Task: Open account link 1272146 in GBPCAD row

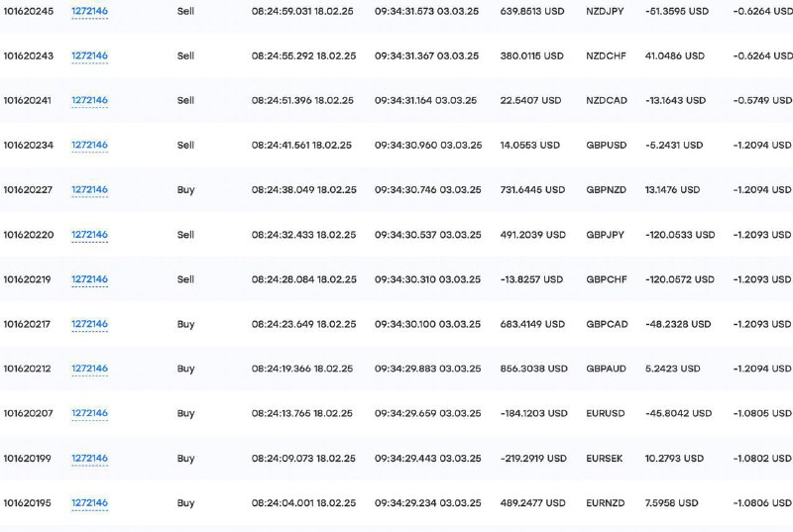Action: (89, 324)
